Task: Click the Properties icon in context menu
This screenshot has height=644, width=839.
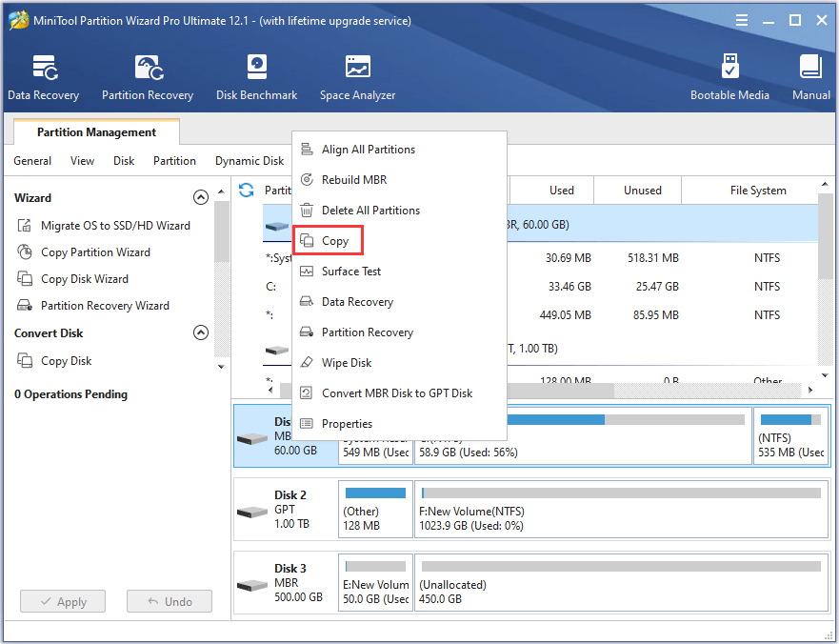Action: pos(307,423)
